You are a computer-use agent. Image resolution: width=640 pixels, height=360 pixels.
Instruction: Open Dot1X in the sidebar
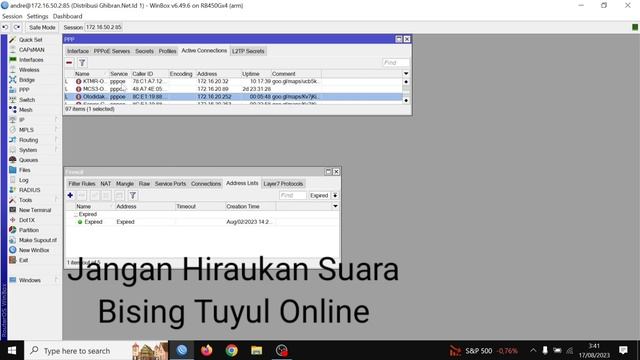tap(27, 220)
